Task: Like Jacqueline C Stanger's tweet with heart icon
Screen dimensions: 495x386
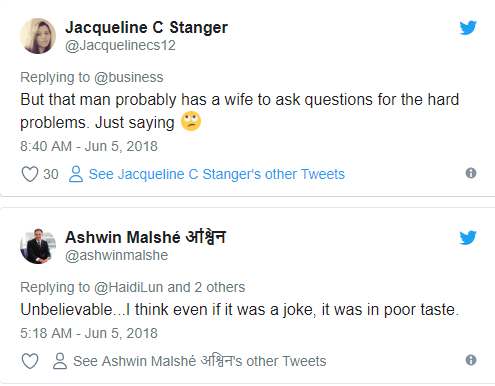Action: coord(30,174)
